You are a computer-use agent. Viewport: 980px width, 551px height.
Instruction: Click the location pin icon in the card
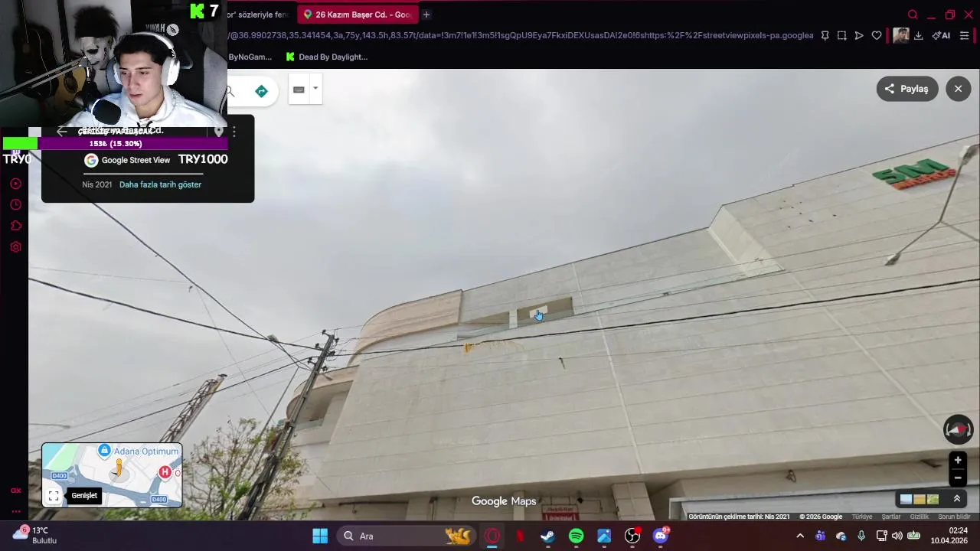[218, 132]
